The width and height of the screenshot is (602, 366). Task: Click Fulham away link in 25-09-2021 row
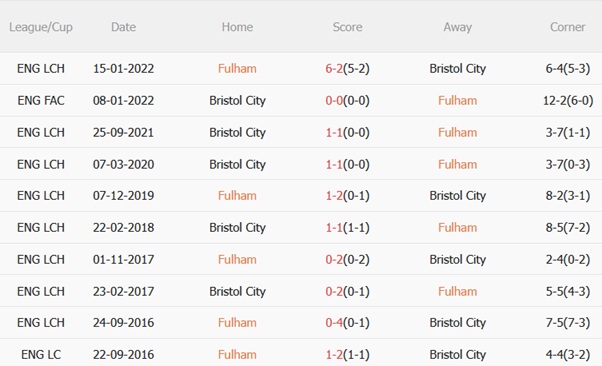457,132
